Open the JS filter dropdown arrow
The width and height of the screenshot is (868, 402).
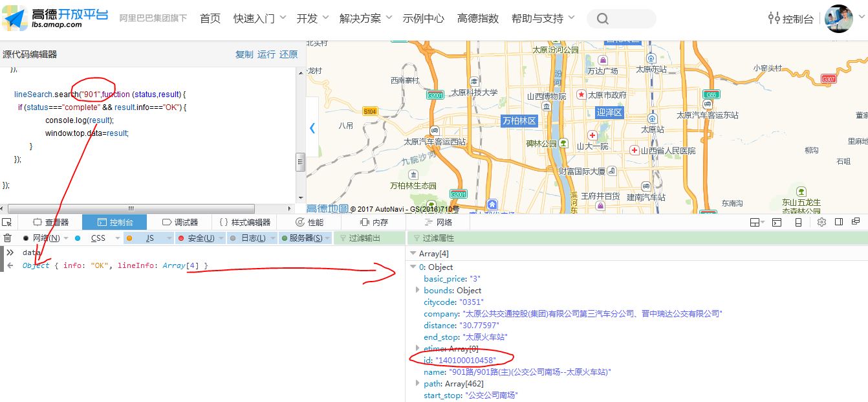169,238
